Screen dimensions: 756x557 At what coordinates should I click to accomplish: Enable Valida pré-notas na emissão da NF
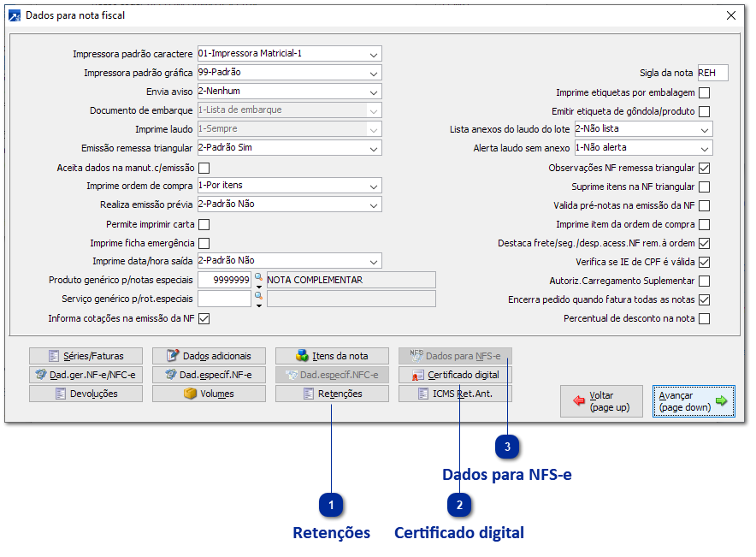[704, 205]
